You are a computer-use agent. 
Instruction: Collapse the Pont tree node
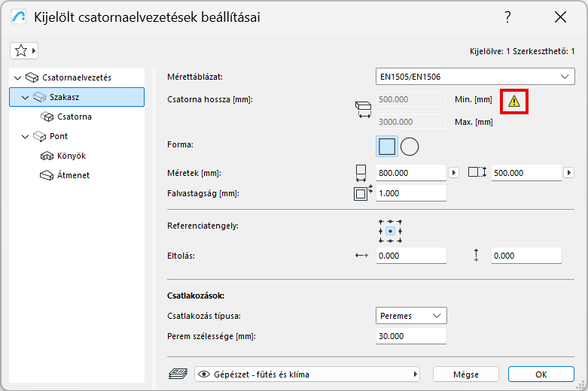click(x=26, y=136)
